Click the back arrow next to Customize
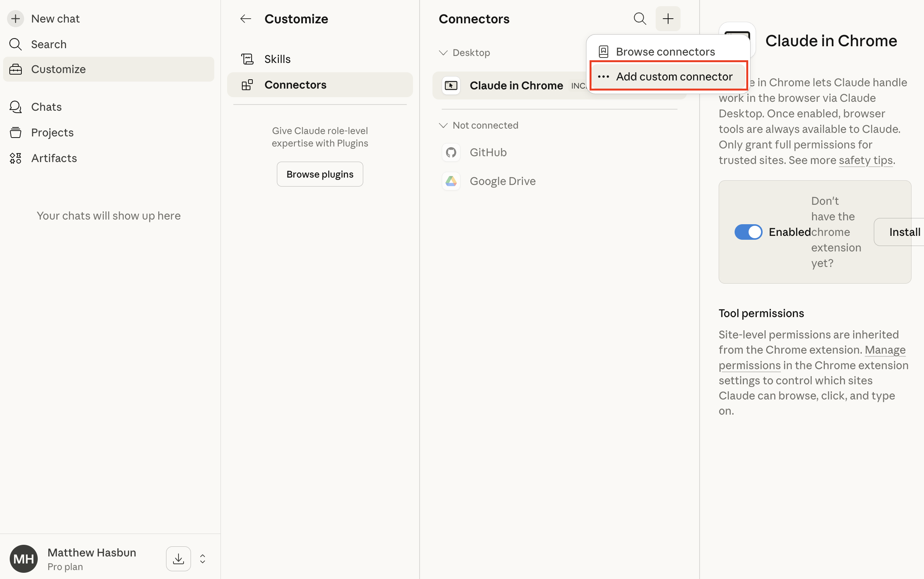This screenshot has height=579, width=924. point(246,19)
